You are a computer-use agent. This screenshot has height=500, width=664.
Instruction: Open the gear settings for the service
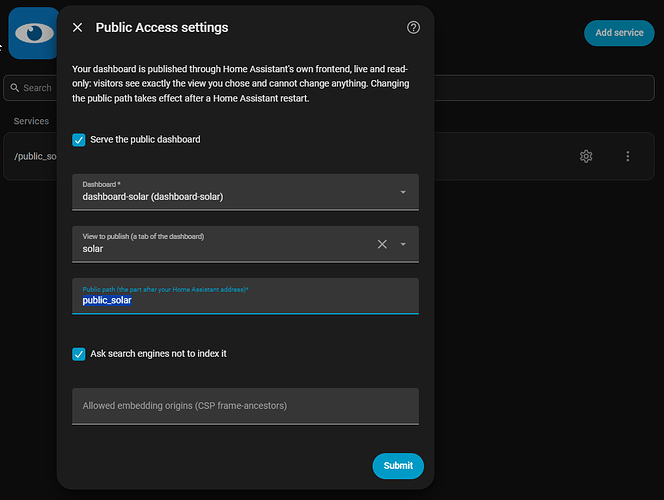point(586,156)
